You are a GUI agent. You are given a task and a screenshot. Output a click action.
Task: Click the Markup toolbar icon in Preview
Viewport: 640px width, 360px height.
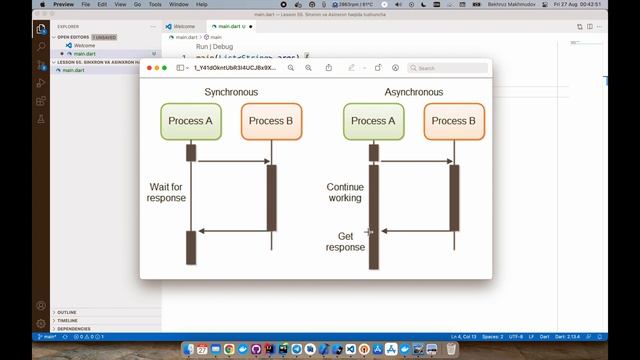point(395,68)
